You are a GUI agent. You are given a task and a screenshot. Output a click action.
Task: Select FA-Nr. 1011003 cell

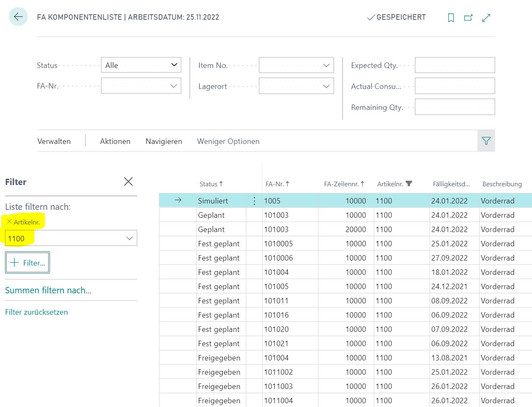click(x=290, y=386)
